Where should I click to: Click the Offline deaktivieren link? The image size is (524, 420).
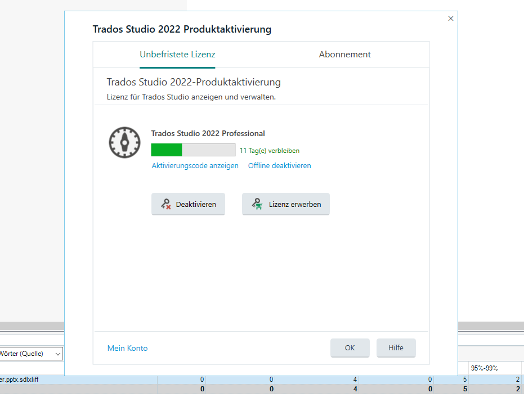pos(279,165)
